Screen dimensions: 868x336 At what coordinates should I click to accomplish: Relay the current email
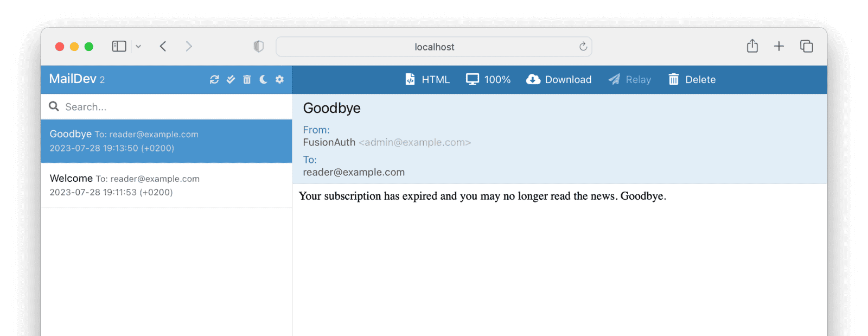pyautogui.click(x=629, y=80)
